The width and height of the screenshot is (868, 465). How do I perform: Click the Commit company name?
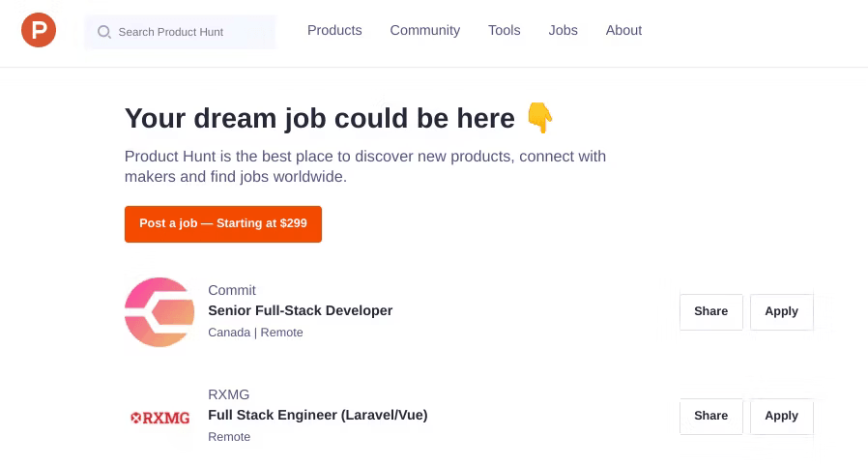(x=232, y=290)
